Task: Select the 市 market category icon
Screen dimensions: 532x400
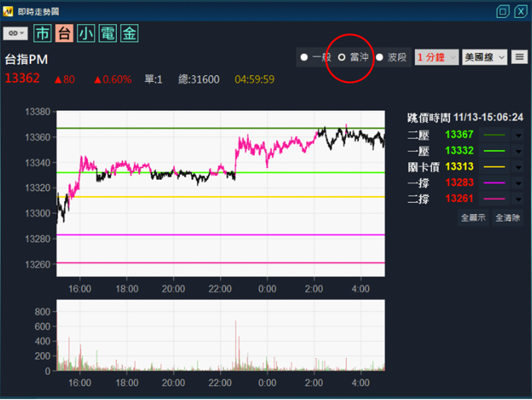Action: pos(43,34)
